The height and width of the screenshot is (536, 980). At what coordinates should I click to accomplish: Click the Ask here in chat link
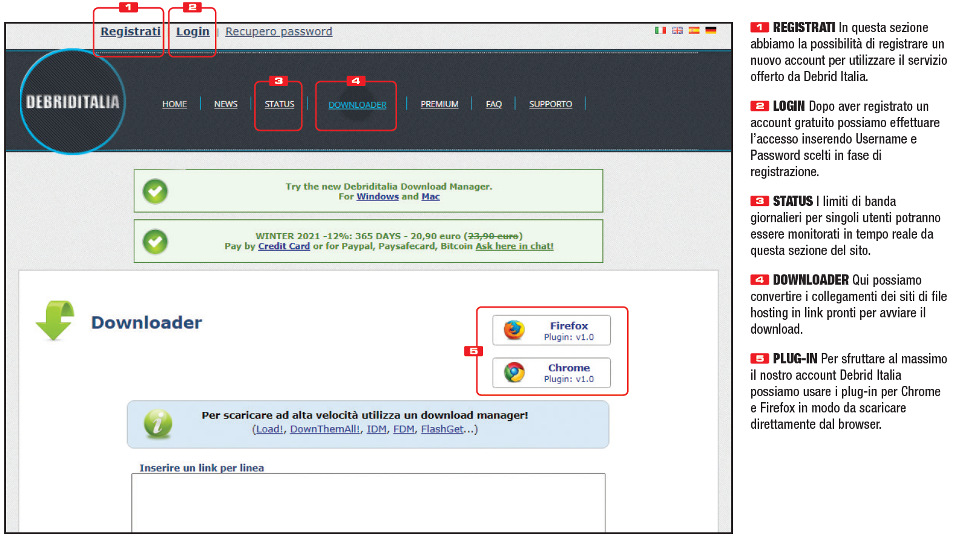click(515, 246)
